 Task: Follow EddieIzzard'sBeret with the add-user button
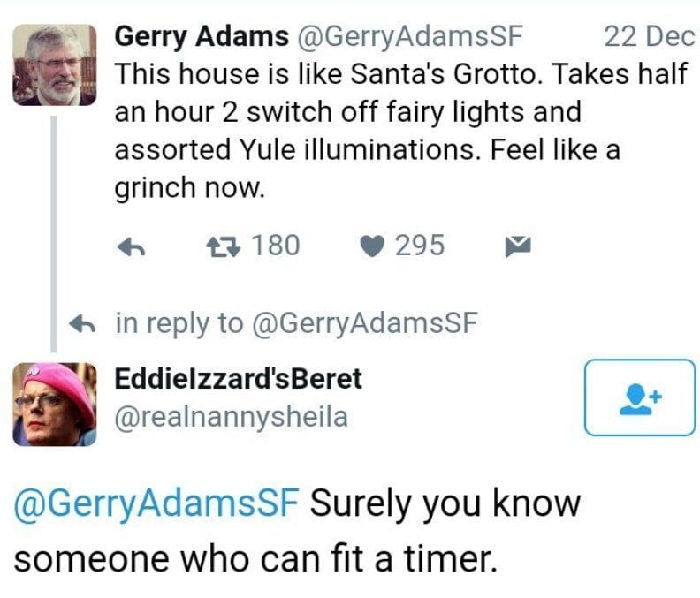[x=640, y=397]
